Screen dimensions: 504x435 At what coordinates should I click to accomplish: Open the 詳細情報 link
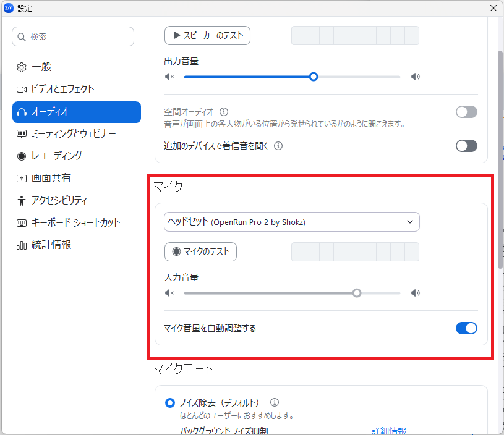click(x=389, y=431)
